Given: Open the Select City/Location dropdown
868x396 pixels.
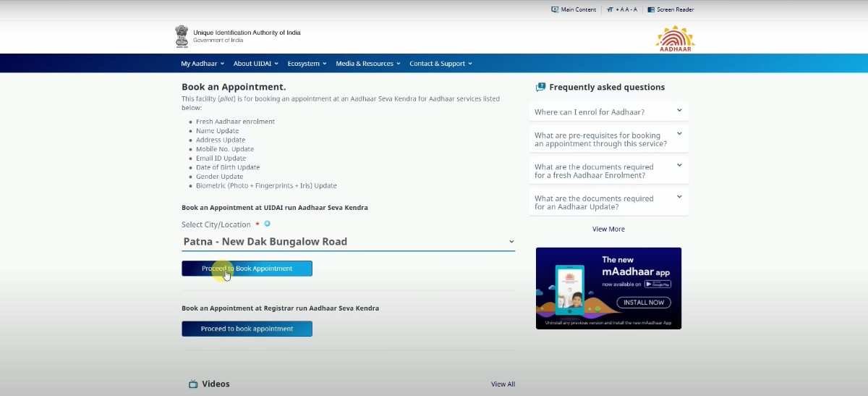Looking at the screenshot, I should [348, 242].
